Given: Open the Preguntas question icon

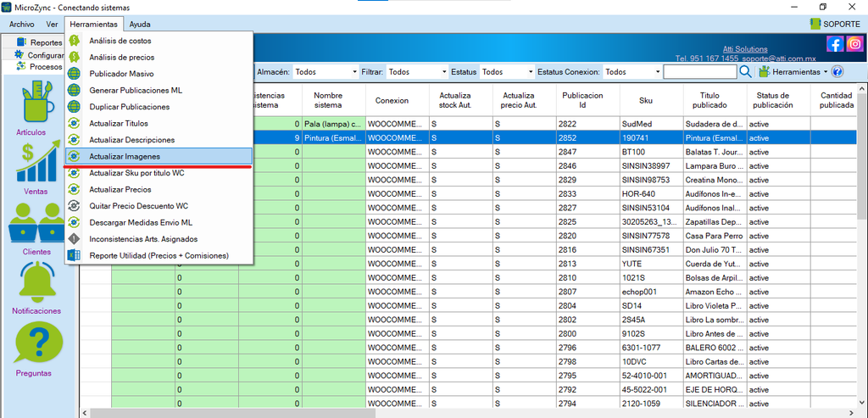Looking at the screenshot, I should [38, 342].
